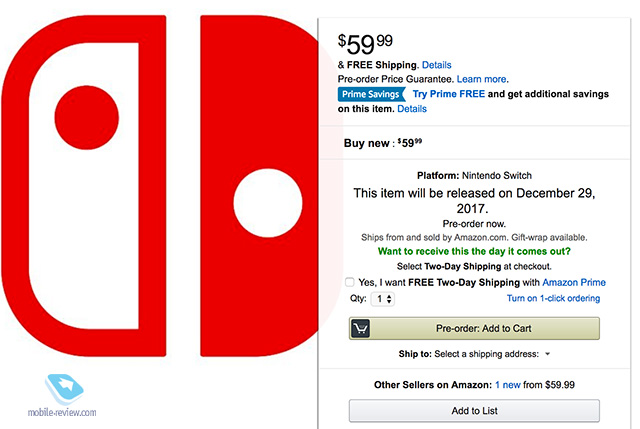This screenshot has width=640, height=429.
Task: Click the red Nintendo Switch logo image
Action: point(161,186)
